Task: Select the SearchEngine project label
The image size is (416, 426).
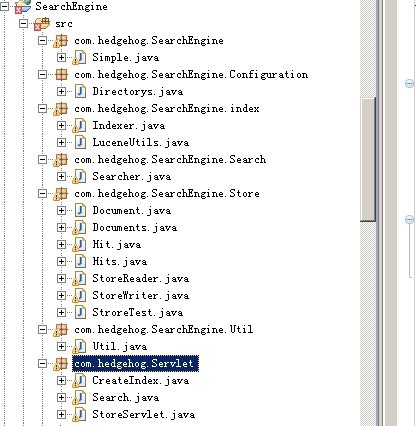Action: pos(71,7)
